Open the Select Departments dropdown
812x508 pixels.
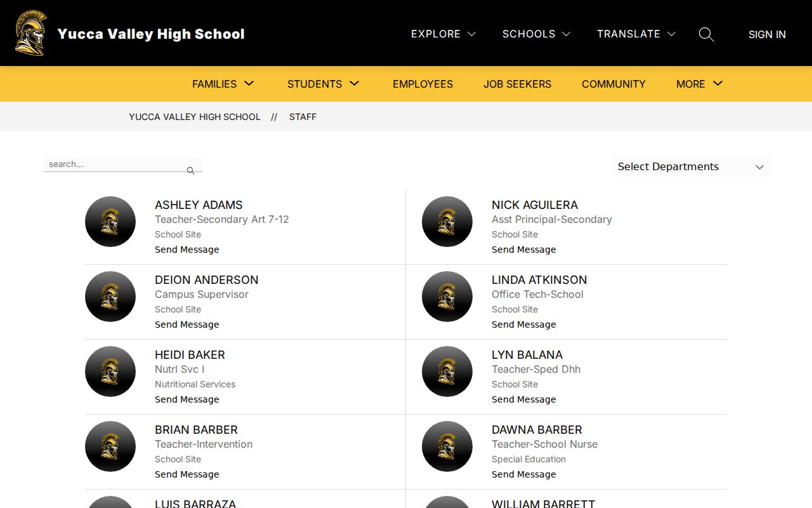pos(691,167)
